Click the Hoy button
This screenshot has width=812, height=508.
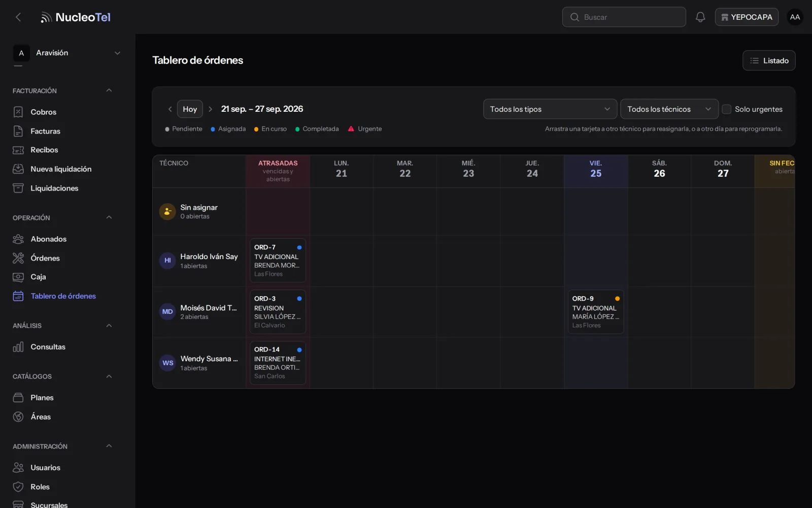[x=190, y=109]
